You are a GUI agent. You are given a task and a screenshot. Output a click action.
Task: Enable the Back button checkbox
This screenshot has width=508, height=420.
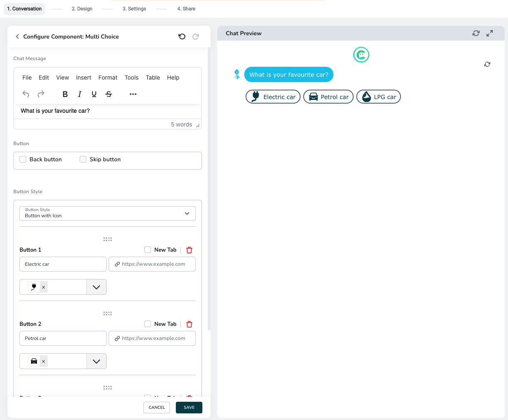point(23,159)
